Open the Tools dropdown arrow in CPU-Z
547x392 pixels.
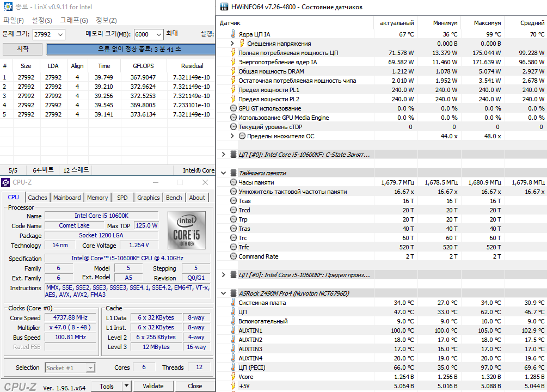(x=126, y=385)
